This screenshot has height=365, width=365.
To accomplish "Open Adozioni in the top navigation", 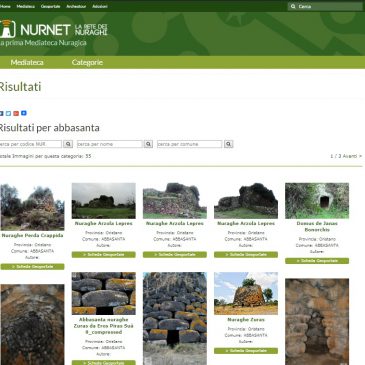I will [100, 6].
